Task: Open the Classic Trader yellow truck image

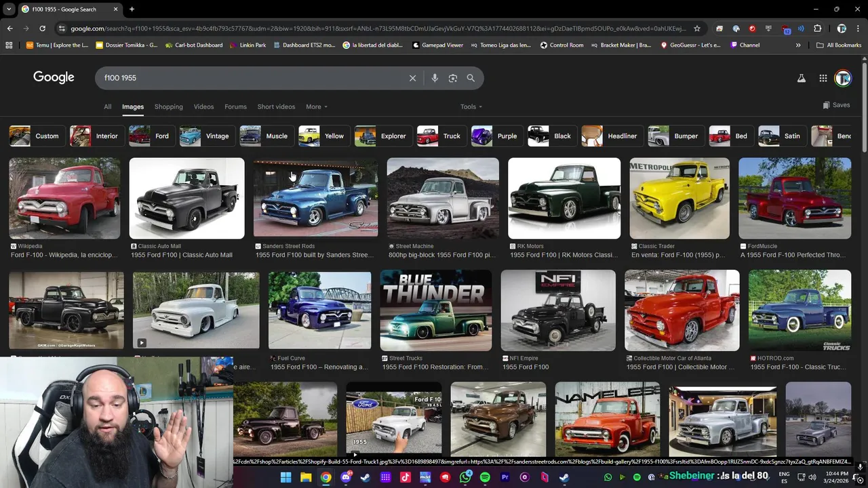Action: tap(679, 199)
